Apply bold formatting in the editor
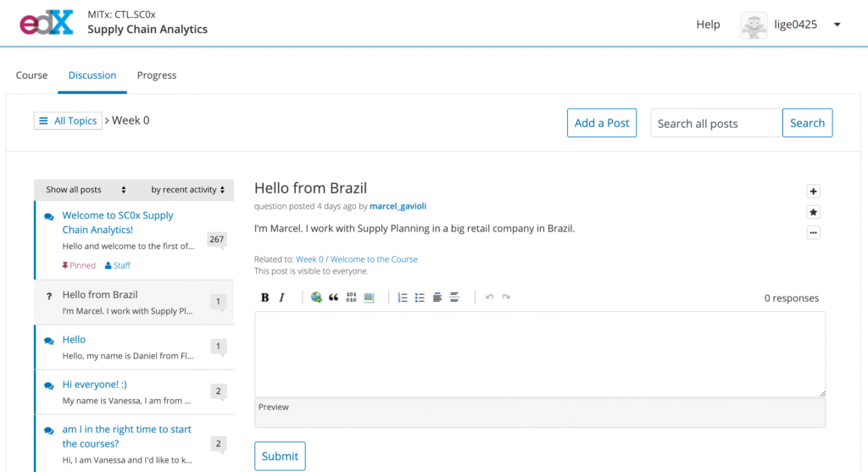The image size is (868, 472). coord(264,297)
